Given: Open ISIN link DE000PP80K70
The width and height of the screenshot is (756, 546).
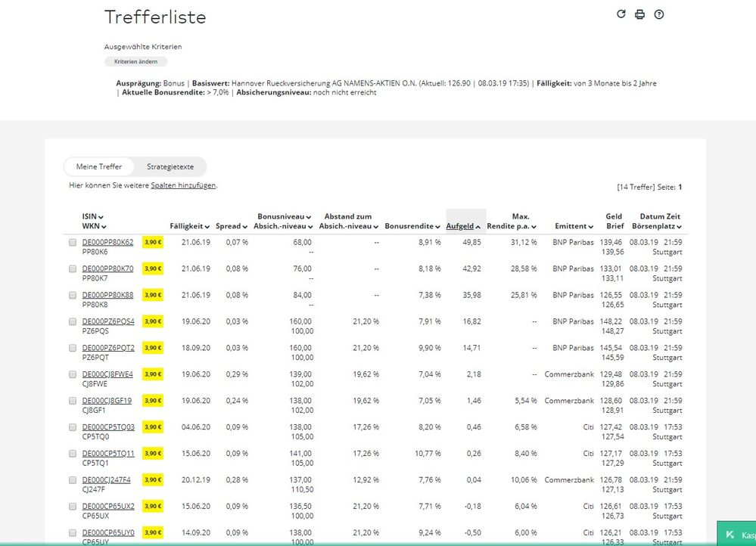Looking at the screenshot, I should click(107, 268).
